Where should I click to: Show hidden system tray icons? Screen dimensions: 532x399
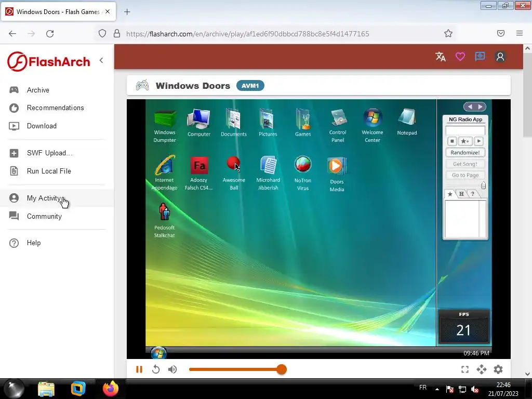click(x=437, y=389)
